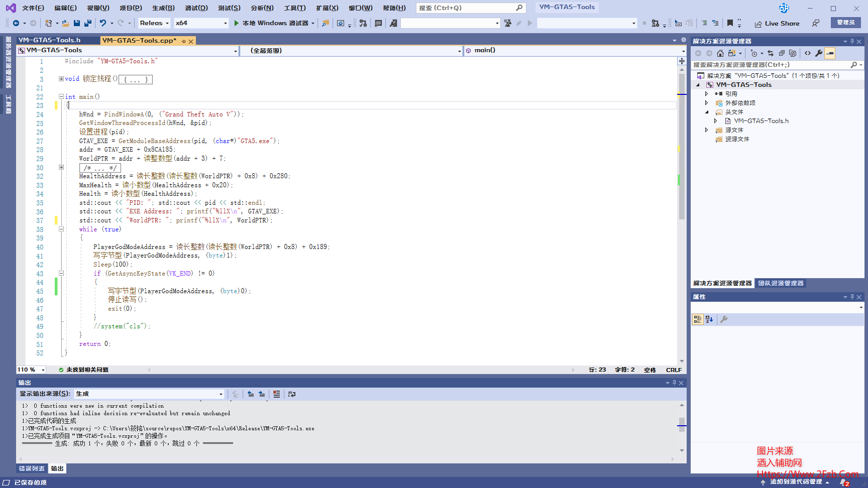Start the local Windows debugger
This screenshot has height=488, width=868.
coord(274,23)
